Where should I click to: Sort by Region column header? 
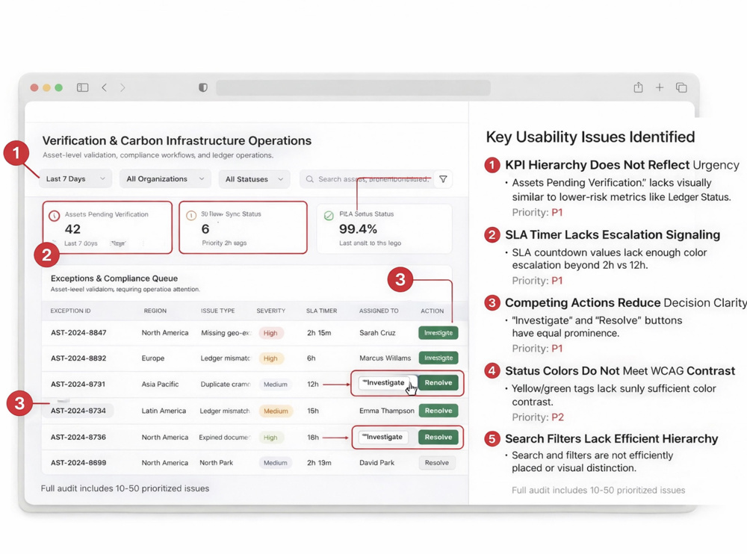pos(155,311)
